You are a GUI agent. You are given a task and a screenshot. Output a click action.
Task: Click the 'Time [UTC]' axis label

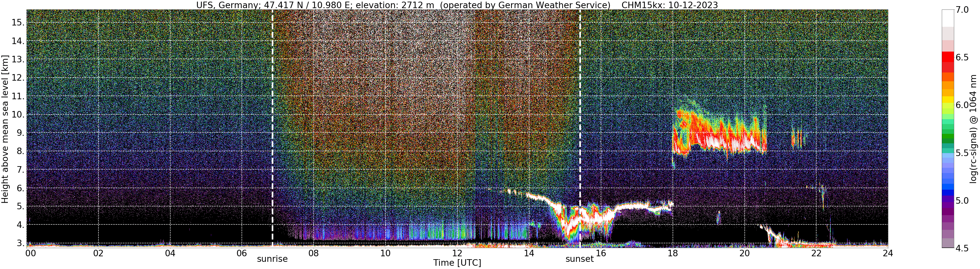[x=457, y=262]
